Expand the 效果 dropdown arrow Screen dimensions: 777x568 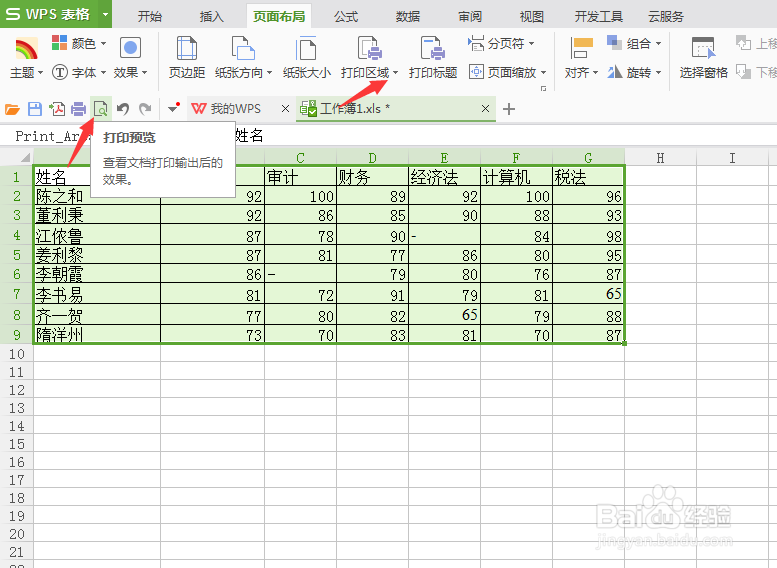(x=145, y=73)
